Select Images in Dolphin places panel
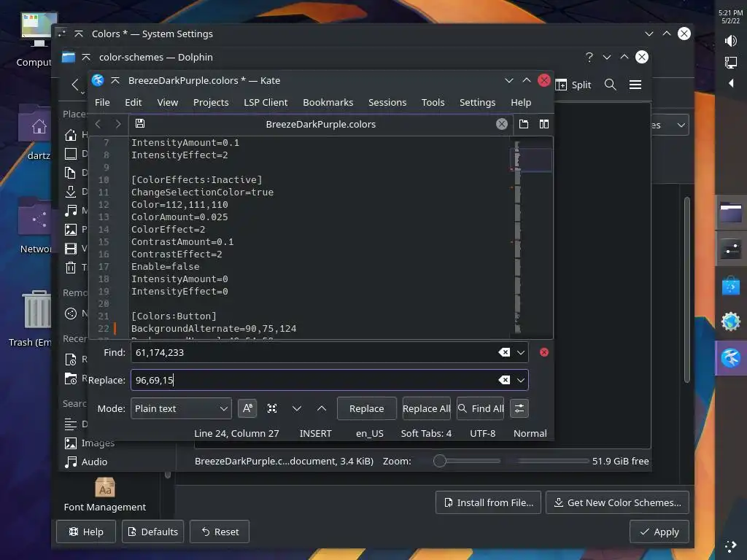The image size is (747, 560). [90, 443]
